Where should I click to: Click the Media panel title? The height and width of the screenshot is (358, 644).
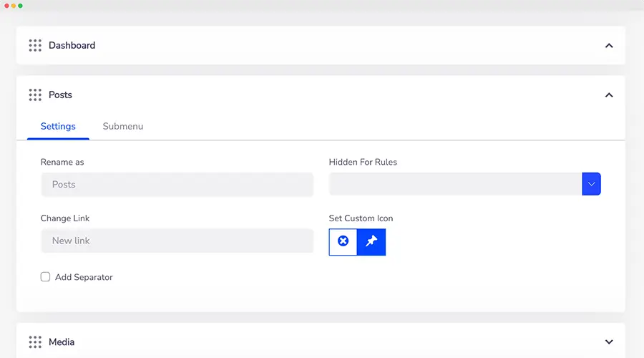(62, 342)
